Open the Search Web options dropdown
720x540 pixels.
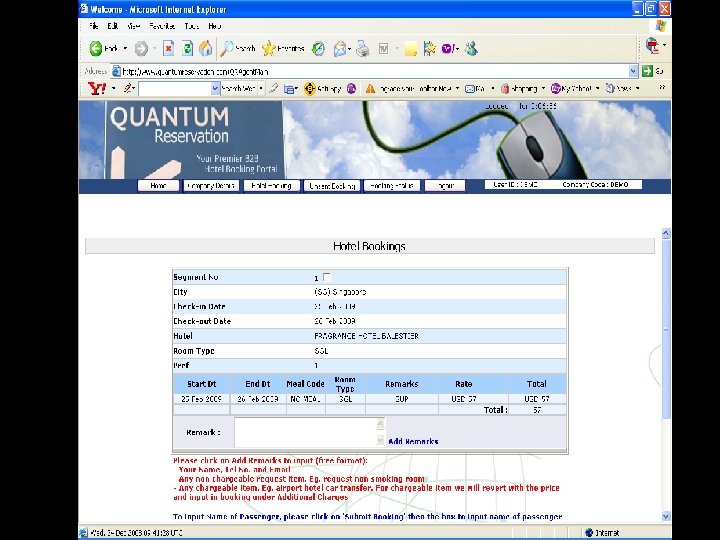tap(261, 89)
